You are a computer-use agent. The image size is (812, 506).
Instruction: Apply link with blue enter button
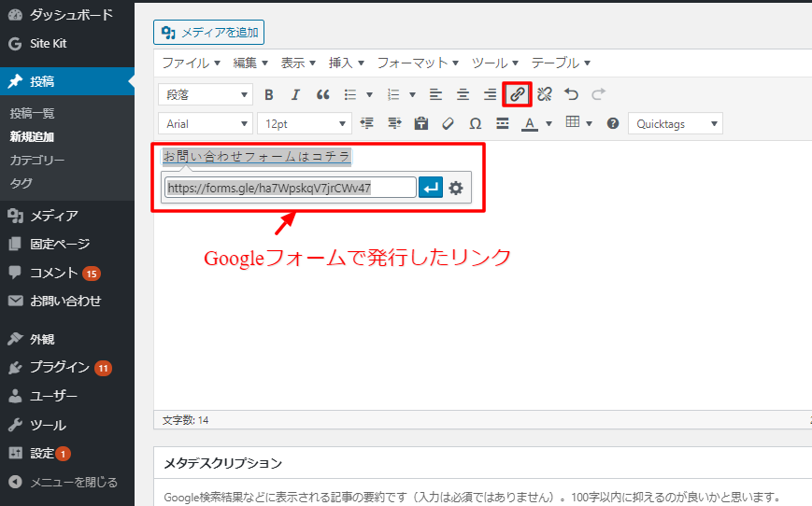[431, 188]
